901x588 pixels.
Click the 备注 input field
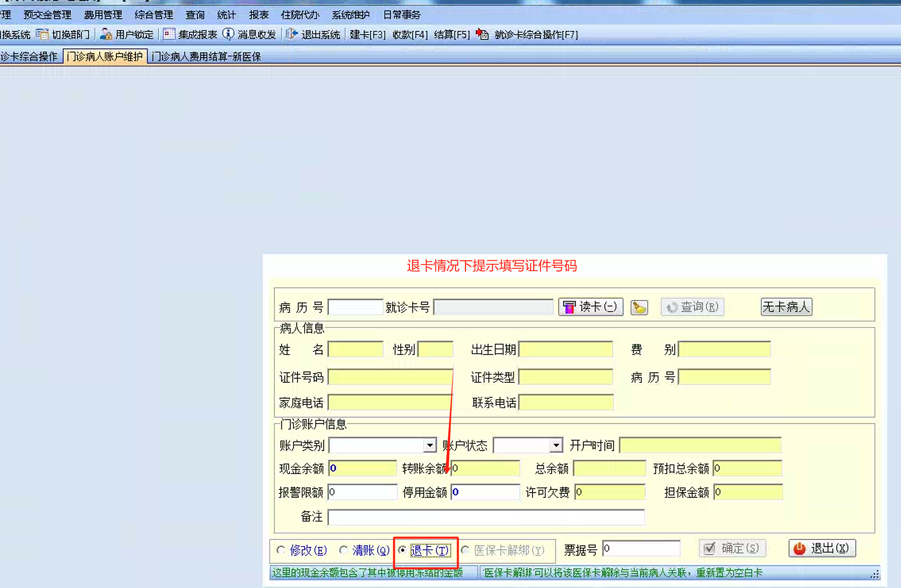pos(486,517)
